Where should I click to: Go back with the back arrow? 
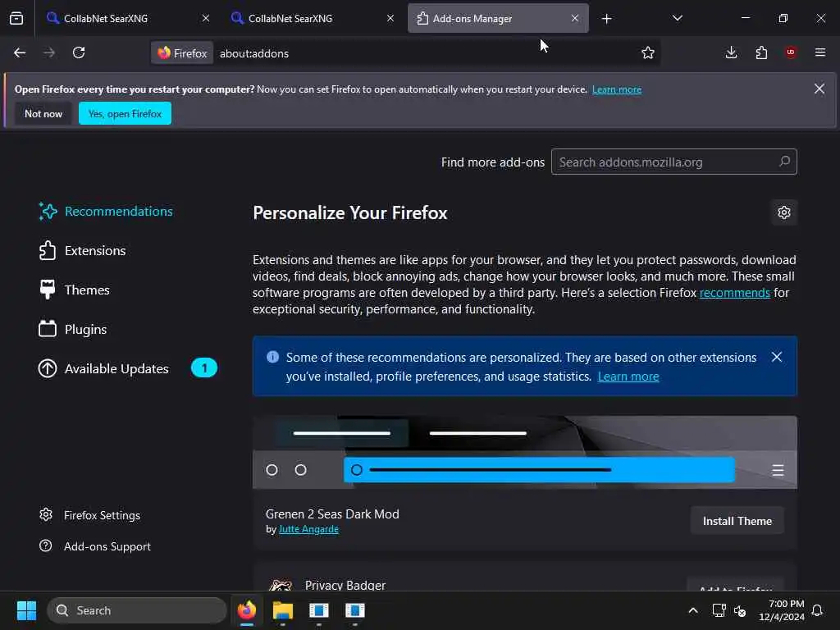pos(20,52)
